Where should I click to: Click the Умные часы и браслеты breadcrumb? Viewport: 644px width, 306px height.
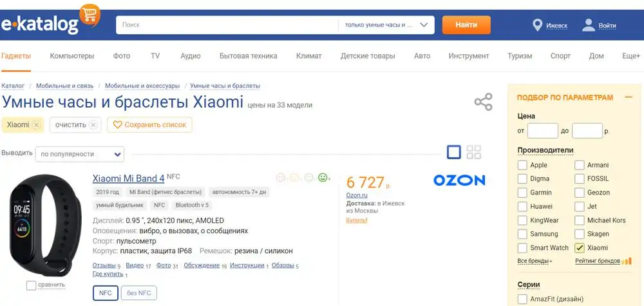pyautogui.click(x=225, y=86)
